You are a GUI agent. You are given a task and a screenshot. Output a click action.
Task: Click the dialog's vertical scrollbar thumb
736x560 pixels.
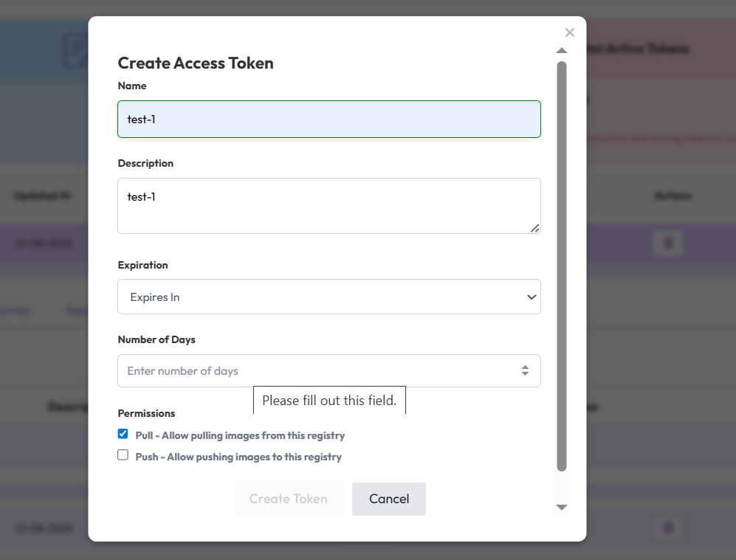pos(562,266)
